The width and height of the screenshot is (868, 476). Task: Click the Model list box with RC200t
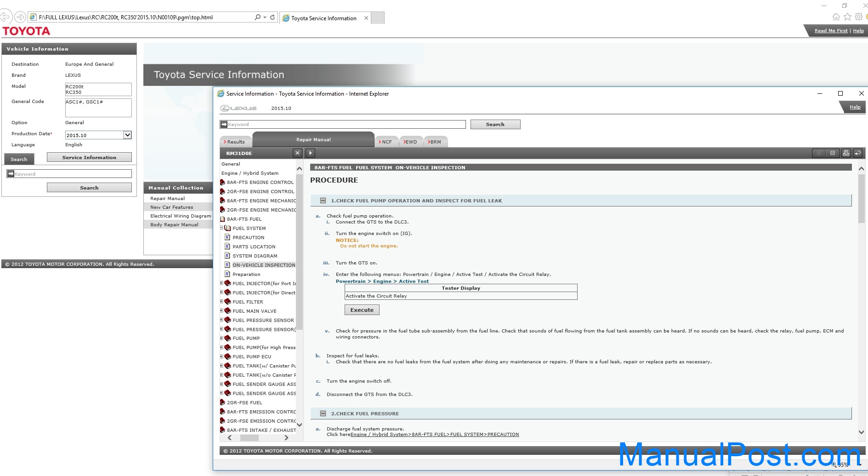(x=98, y=89)
